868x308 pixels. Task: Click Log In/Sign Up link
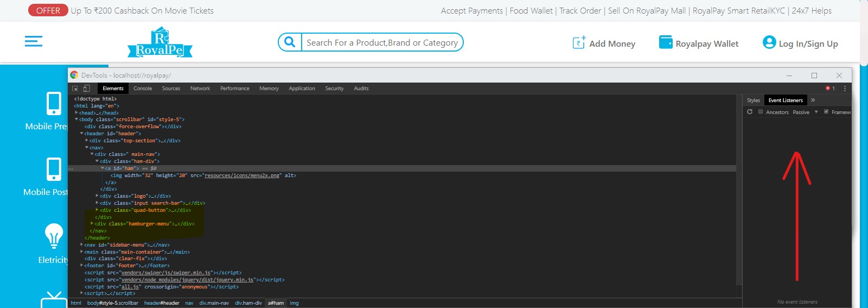click(808, 44)
